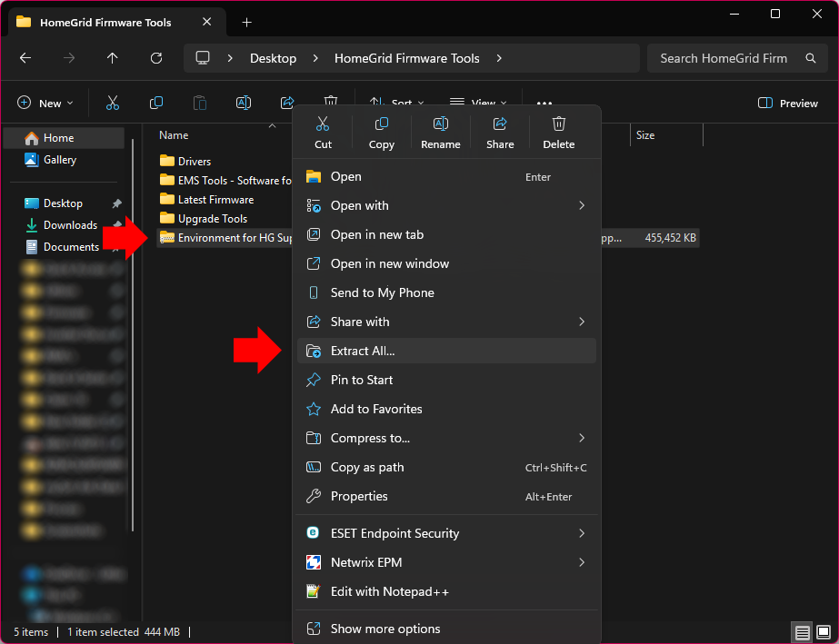The width and height of the screenshot is (839, 644).
Task: Click Desktop in the address breadcrumb
Action: pos(273,58)
